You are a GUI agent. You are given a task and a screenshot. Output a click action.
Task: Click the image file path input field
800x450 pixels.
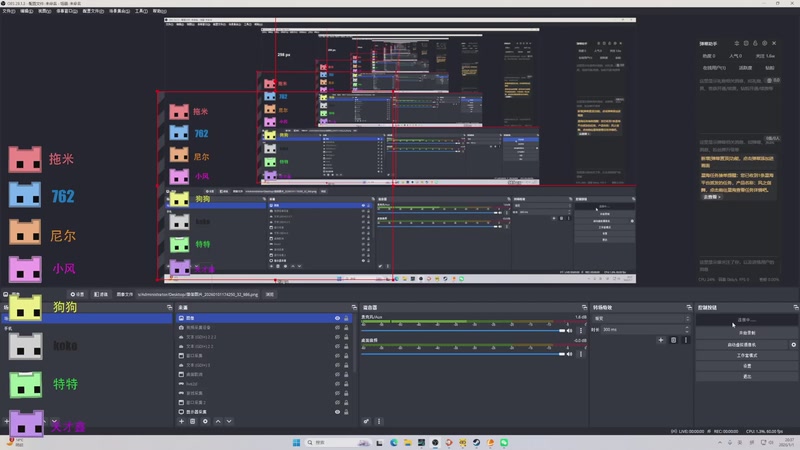[x=198, y=294]
